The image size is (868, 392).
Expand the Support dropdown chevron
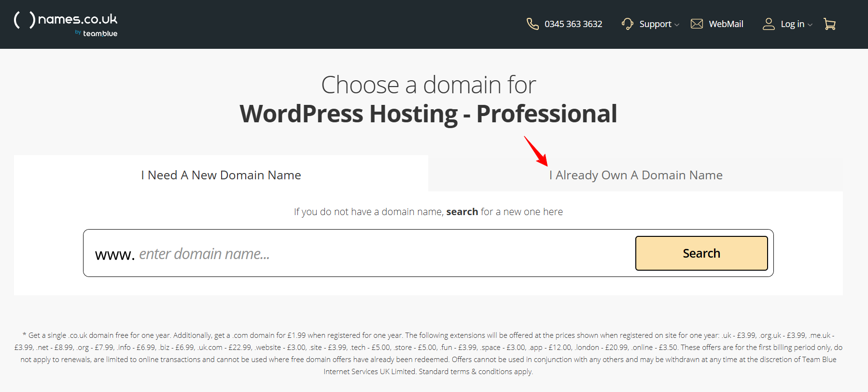pos(677,25)
